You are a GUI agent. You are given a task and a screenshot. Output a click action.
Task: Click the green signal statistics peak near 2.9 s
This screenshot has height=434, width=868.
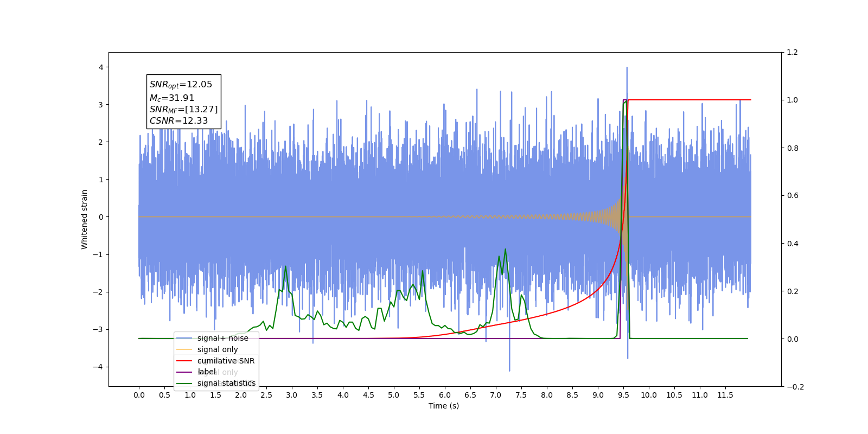point(286,267)
